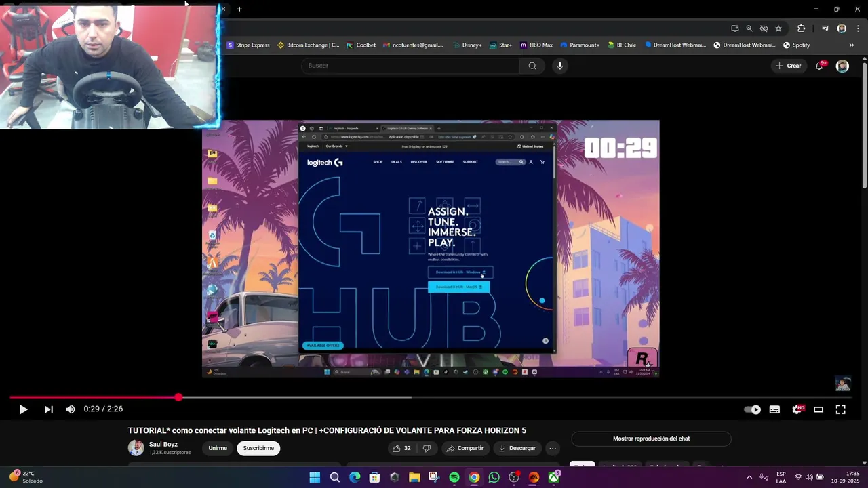Open more actions ellipsis under video
The height and width of the screenshot is (488, 868).
[x=553, y=448]
